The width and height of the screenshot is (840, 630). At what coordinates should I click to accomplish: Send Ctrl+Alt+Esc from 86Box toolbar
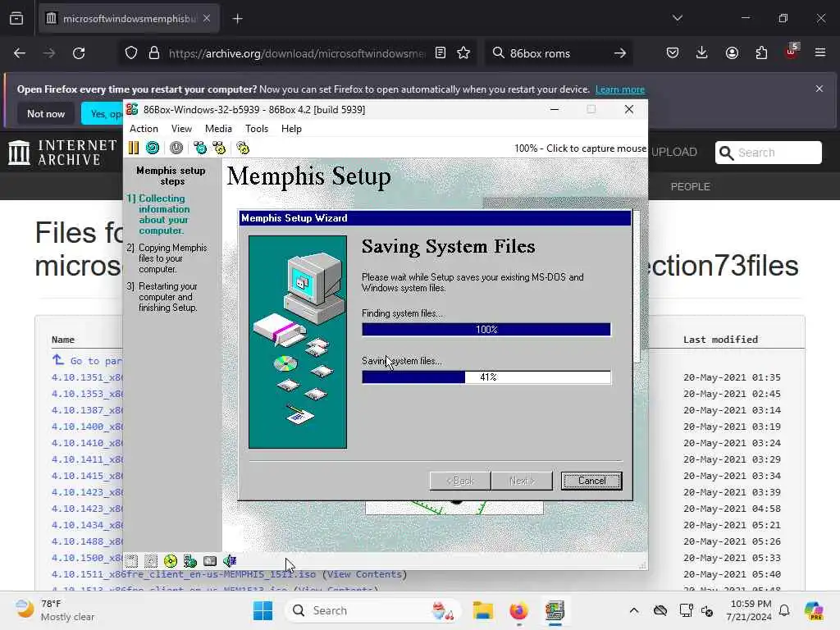219,148
